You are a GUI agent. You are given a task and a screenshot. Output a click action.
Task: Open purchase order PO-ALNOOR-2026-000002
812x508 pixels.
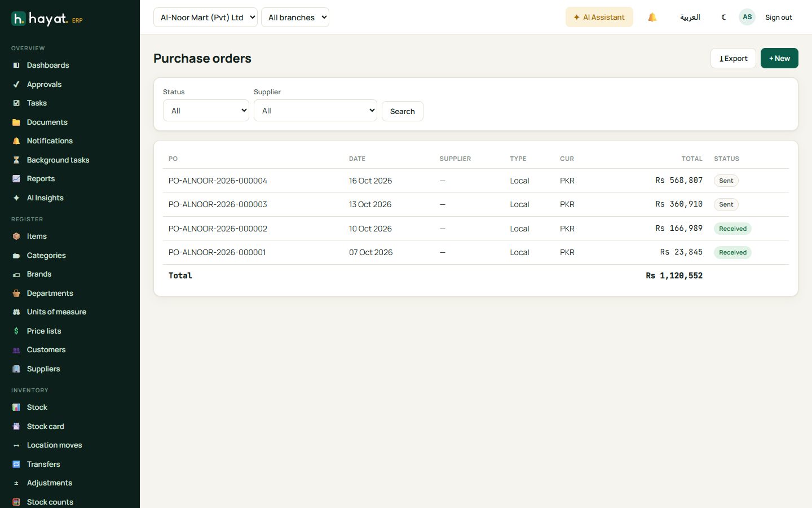(x=218, y=229)
